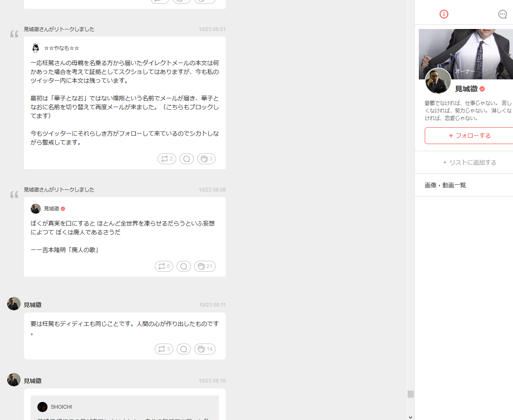This screenshot has width=513, height=420.
Task: Click 見城徹 name above the 08:11 post
Action: [x=33, y=305]
